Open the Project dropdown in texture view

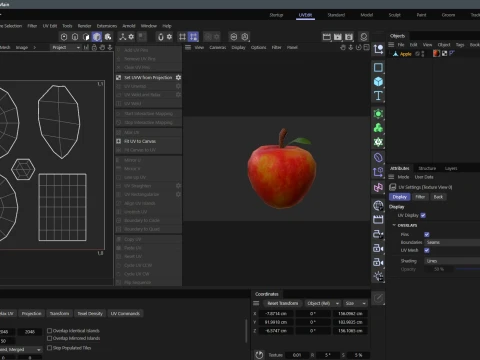pyautogui.click(x=66, y=47)
